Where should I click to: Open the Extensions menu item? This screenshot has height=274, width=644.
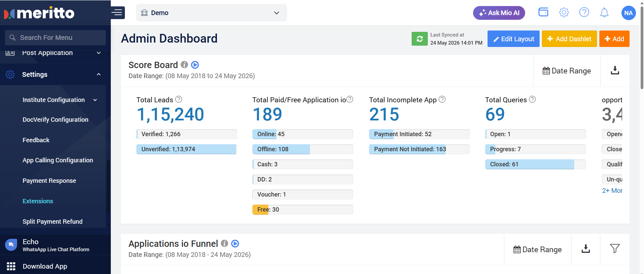click(x=38, y=201)
